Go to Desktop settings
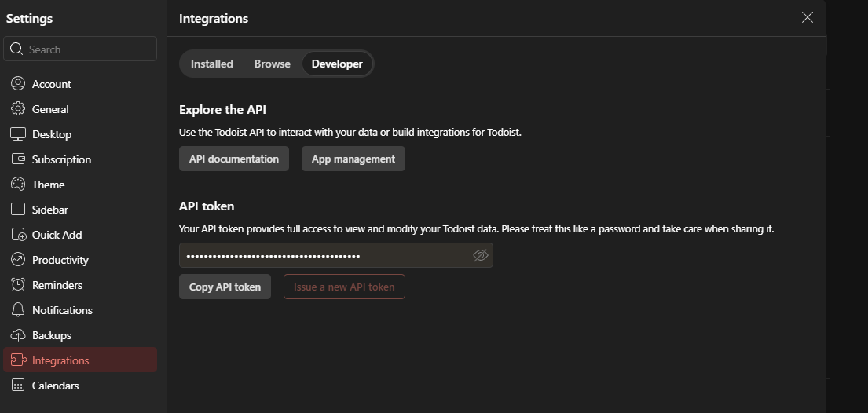Screen dimensions: 868x413 click(80, 134)
